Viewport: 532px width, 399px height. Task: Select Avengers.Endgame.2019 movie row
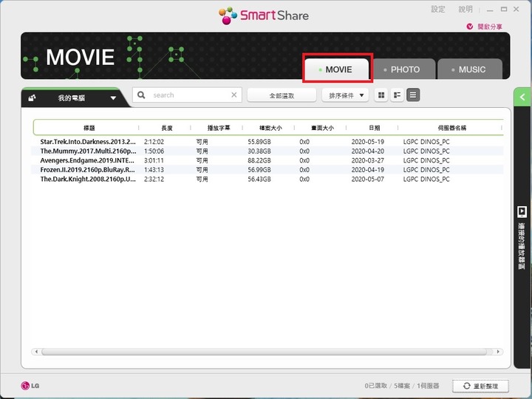tap(267, 160)
